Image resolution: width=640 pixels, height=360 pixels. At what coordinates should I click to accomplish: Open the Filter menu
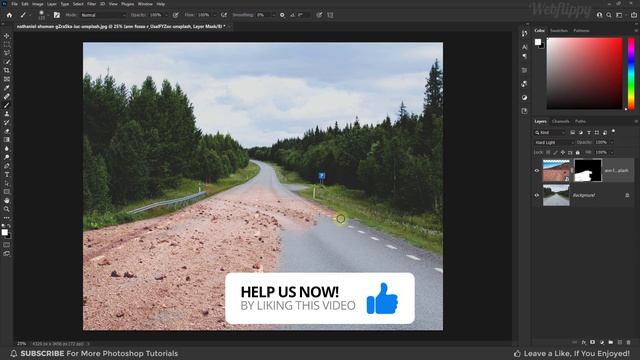click(91, 4)
